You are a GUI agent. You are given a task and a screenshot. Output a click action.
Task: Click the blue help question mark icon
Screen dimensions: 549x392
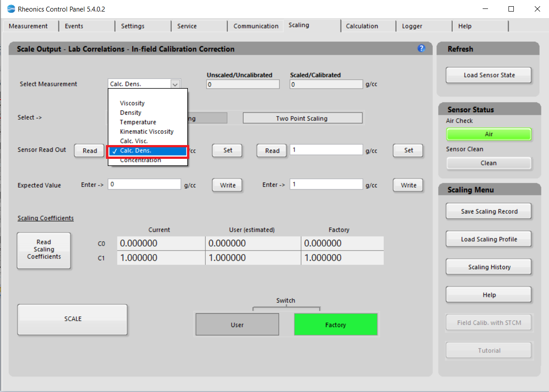coord(421,48)
